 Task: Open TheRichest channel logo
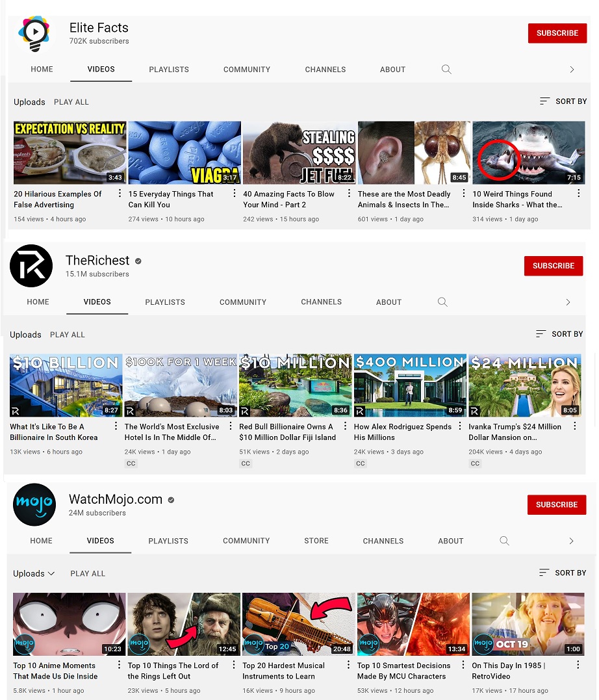pyautogui.click(x=31, y=266)
